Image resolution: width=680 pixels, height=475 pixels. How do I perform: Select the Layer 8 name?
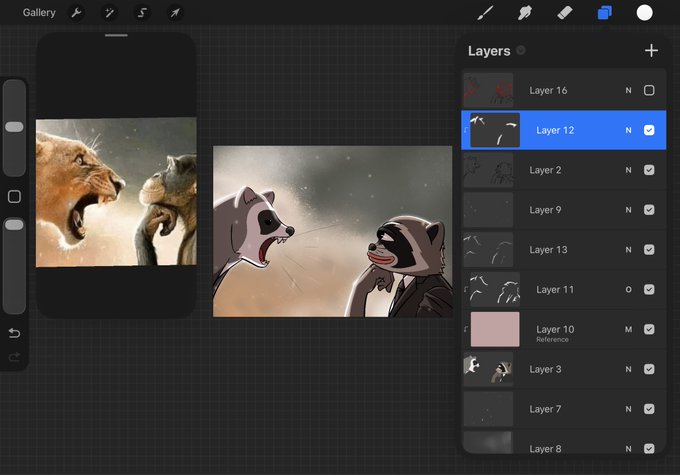pyautogui.click(x=545, y=449)
